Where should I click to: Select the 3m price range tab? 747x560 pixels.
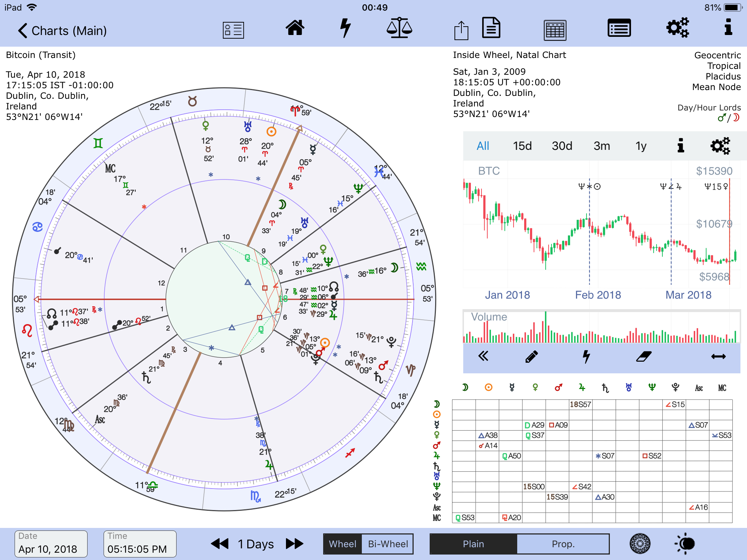coord(602,146)
